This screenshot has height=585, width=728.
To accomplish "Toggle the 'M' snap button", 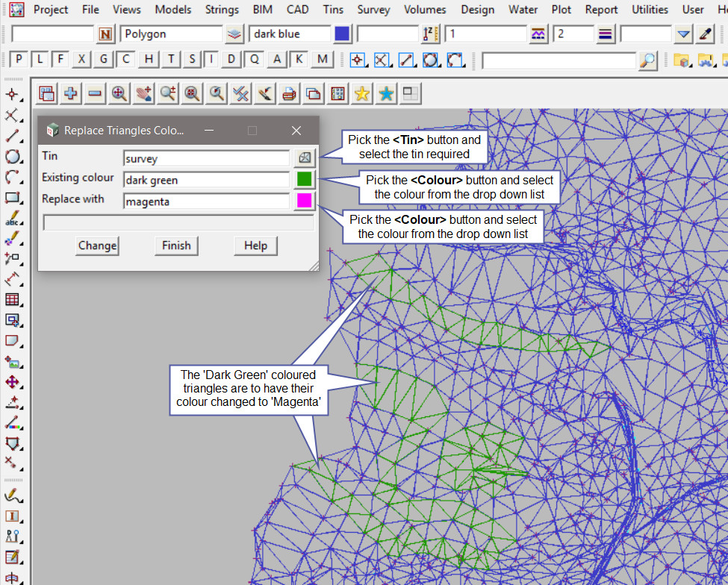I will [x=322, y=60].
